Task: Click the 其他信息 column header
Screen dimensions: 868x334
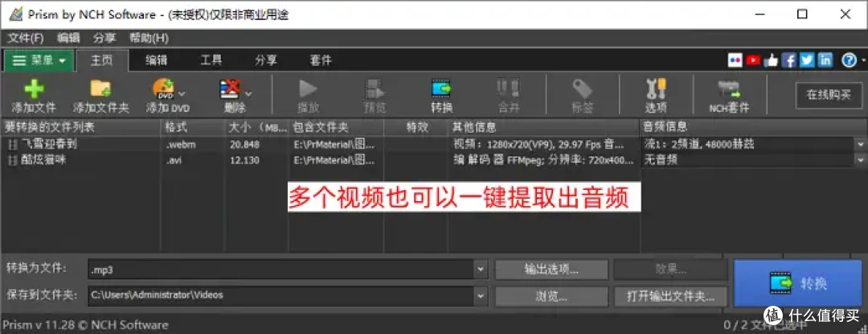Action: tap(543, 127)
